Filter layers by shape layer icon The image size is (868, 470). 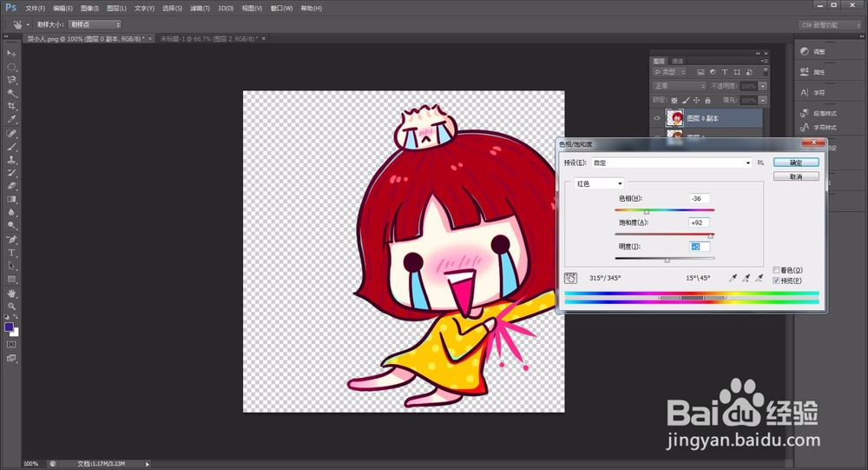[x=737, y=72]
